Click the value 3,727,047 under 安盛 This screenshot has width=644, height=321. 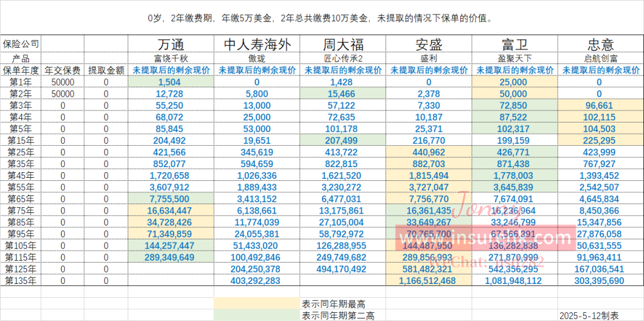pyautogui.click(x=429, y=188)
